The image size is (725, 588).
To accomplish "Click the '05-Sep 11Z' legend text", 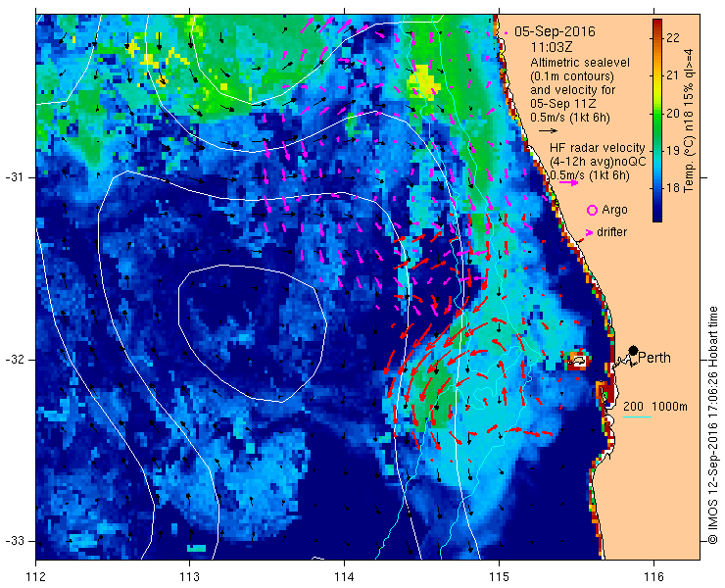I will point(560,104).
